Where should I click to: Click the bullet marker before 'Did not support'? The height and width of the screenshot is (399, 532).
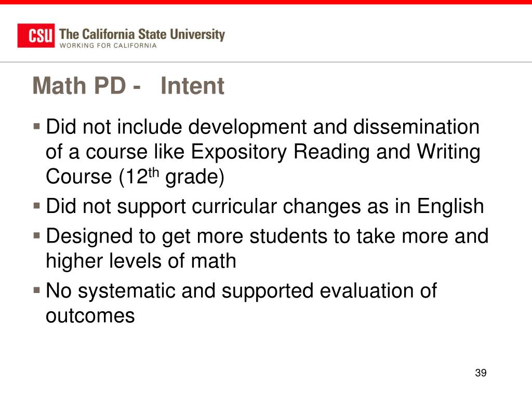coord(37,206)
